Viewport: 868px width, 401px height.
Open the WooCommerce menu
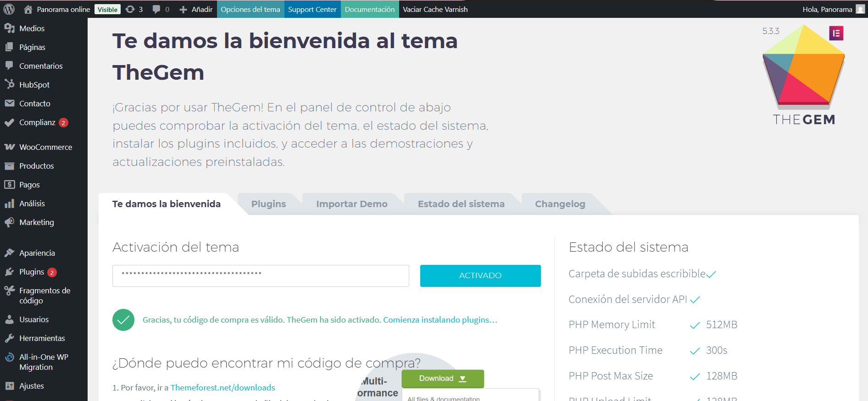[x=45, y=147]
